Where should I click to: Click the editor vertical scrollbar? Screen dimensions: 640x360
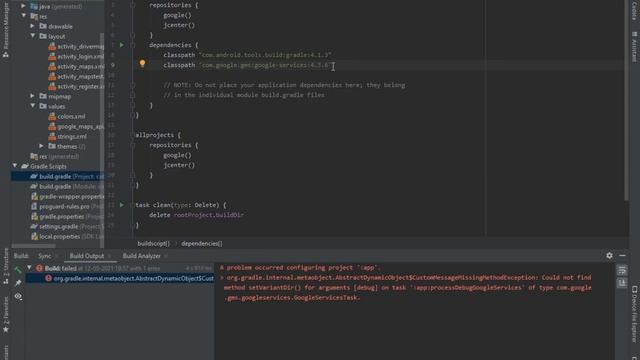click(626, 100)
